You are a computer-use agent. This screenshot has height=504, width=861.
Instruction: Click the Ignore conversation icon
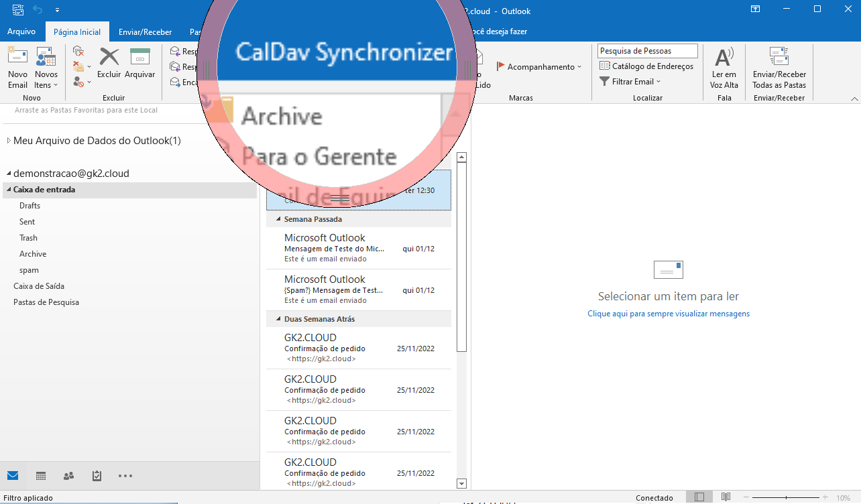tap(78, 52)
